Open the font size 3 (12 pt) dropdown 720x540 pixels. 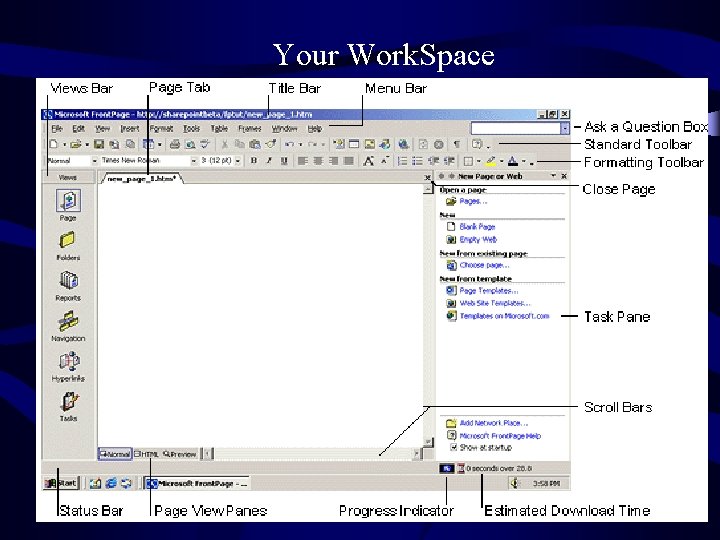click(x=238, y=161)
